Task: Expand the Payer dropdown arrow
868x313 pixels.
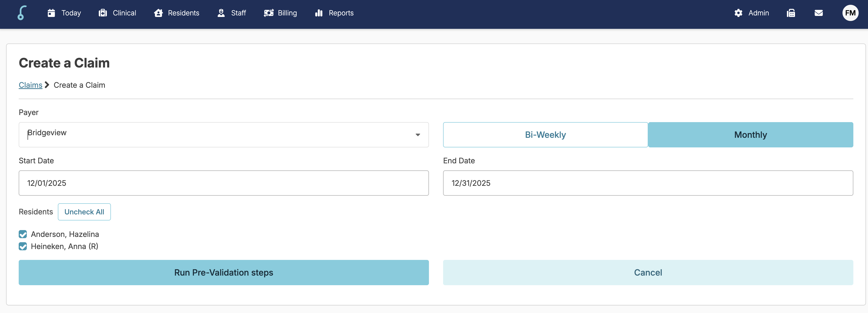Action: pos(418,135)
